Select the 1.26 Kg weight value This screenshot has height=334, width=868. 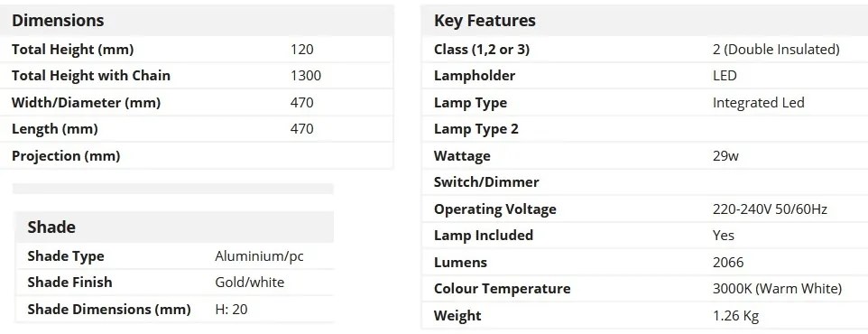click(x=735, y=316)
